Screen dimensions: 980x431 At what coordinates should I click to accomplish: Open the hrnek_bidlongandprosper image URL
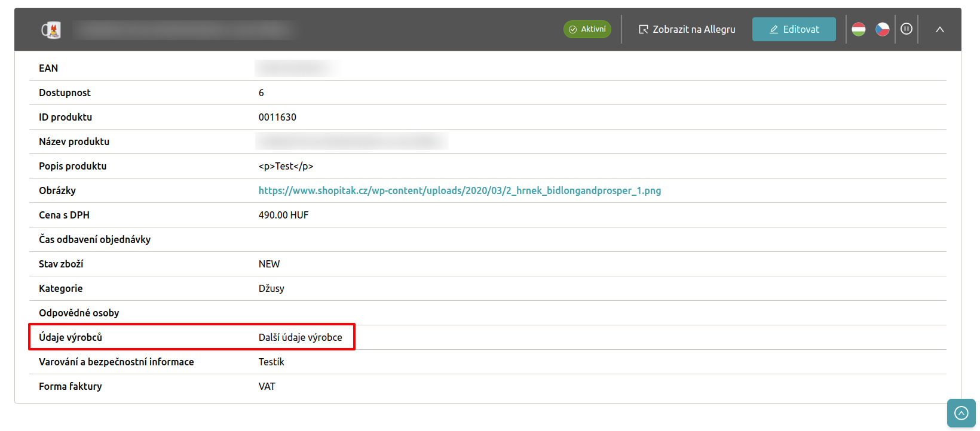pyautogui.click(x=459, y=190)
